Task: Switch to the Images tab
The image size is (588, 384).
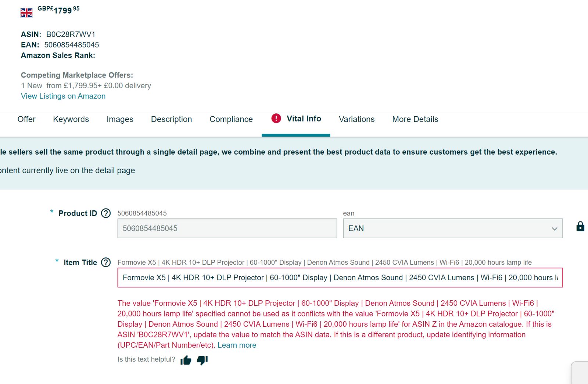Action: tap(120, 119)
